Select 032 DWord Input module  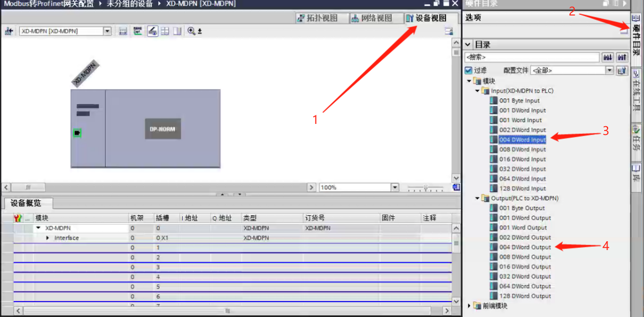pos(522,169)
